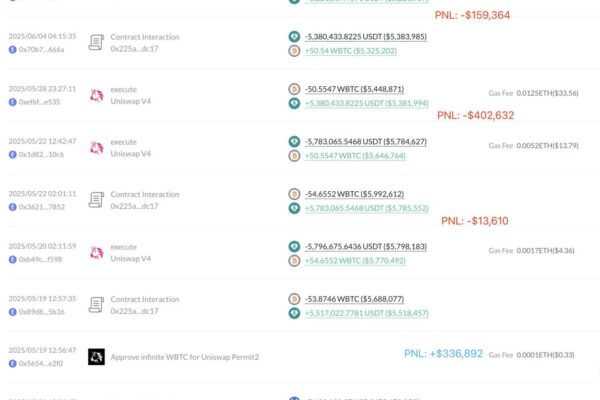Click black Permit2 approve icon
Image resolution: width=600 pixels, height=400 pixels.
click(96, 357)
